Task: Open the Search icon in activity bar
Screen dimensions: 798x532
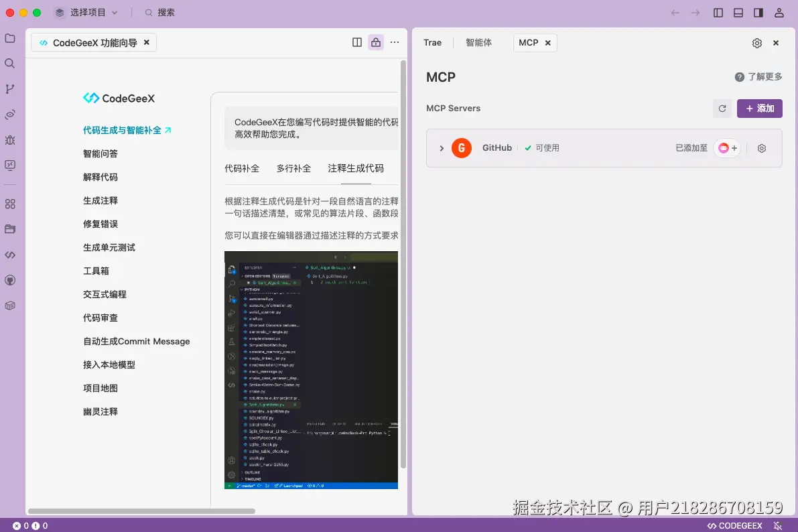Action: point(9,63)
